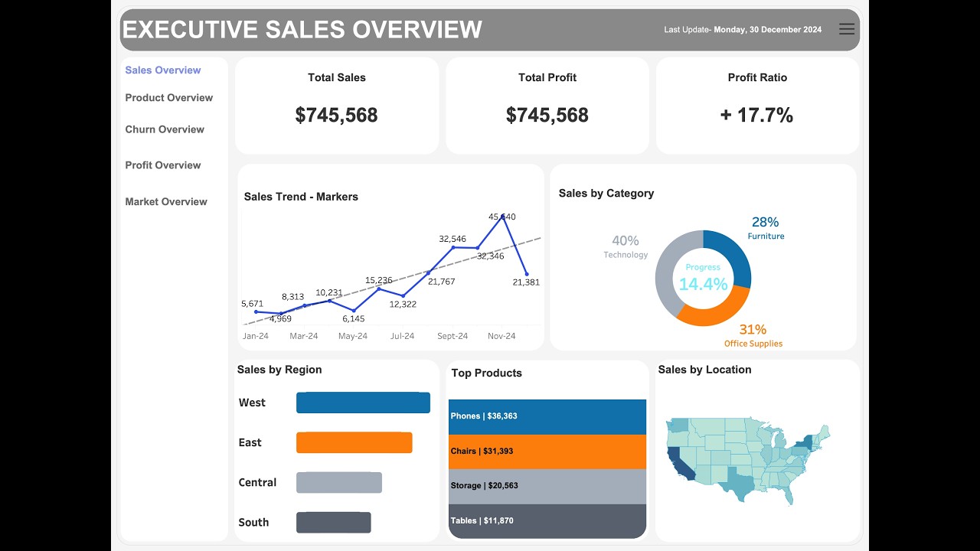The width and height of the screenshot is (980, 551).
Task: Click the West region label
Action: tap(252, 403)
